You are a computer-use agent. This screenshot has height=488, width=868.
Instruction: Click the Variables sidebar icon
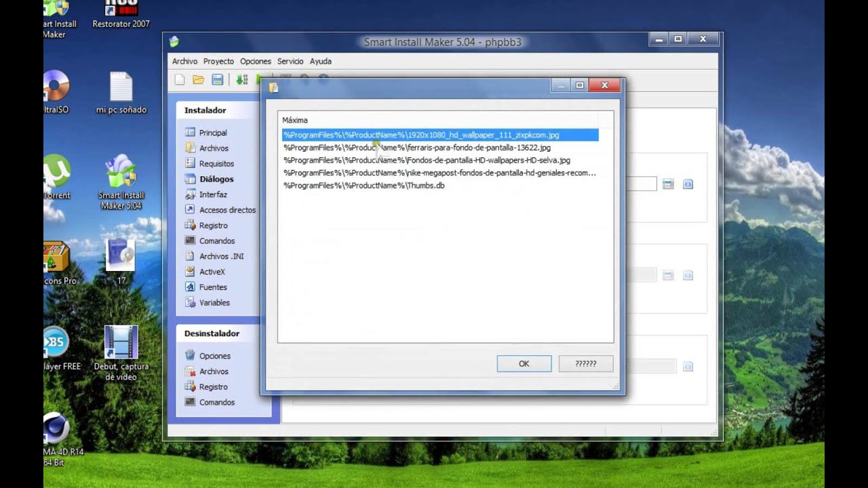pos(191,302)
